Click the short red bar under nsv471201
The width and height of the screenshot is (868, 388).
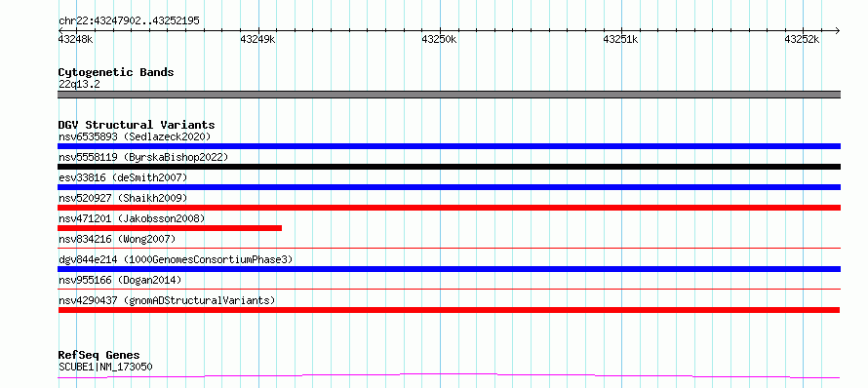click(x=170, y=228)
